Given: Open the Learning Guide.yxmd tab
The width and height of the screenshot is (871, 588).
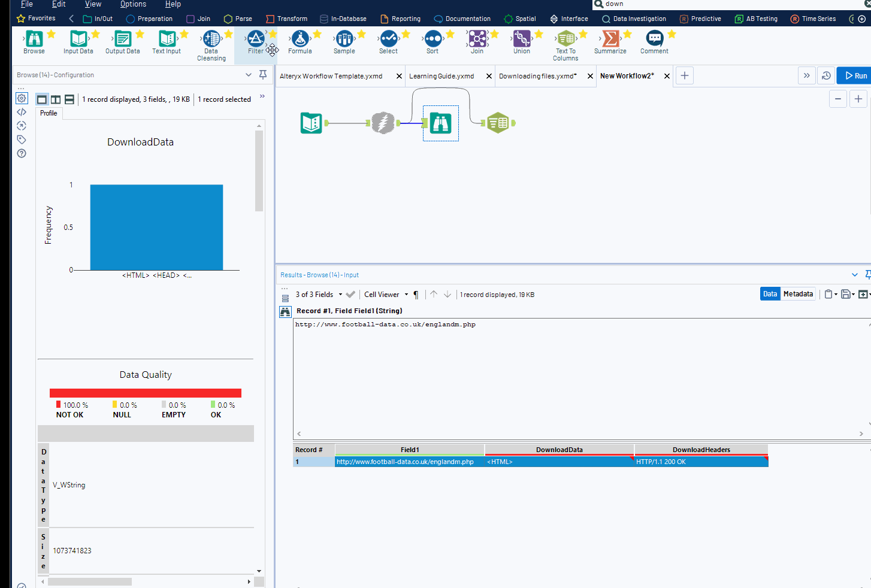Looking at the screenshot, I should pos(441,76).
